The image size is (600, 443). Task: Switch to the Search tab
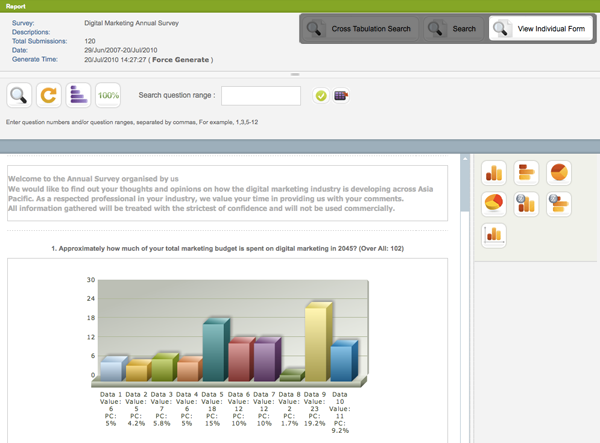(451, 29)
